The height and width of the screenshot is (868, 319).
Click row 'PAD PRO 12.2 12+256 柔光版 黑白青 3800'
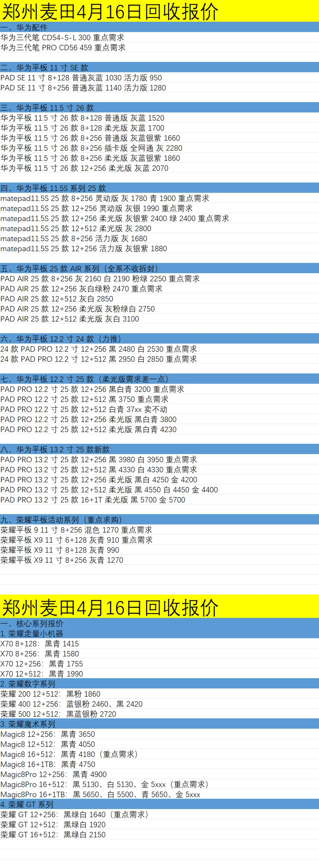[x=159, y=419]
